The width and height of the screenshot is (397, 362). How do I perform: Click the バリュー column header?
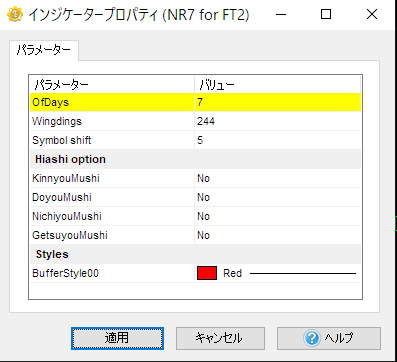(x=277, y=85)
